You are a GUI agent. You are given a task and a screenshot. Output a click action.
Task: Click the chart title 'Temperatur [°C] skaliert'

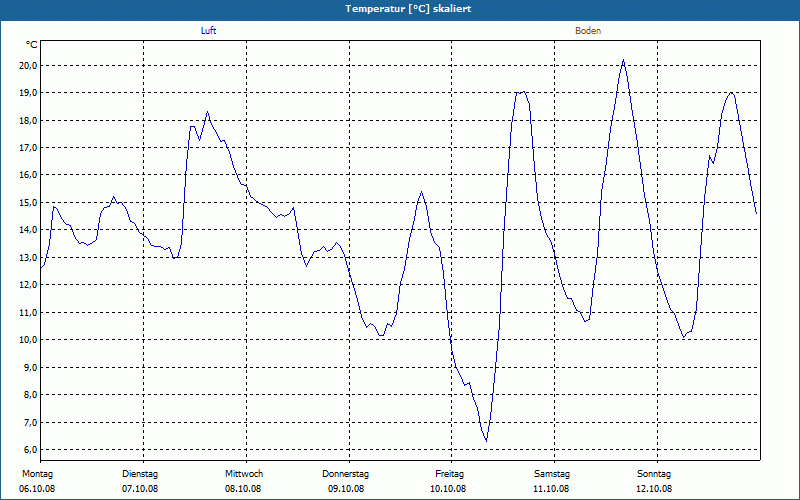[408, 9]
